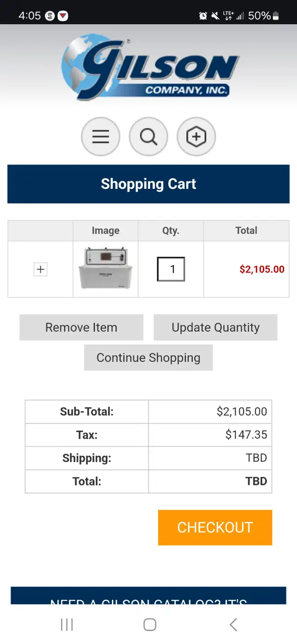Tap the Shopping Cart header bar

[x=148, y=184]
